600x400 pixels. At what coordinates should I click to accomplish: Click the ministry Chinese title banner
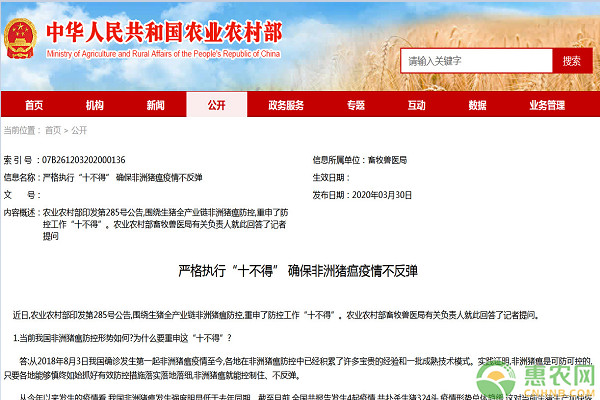[x=164, y=32]
